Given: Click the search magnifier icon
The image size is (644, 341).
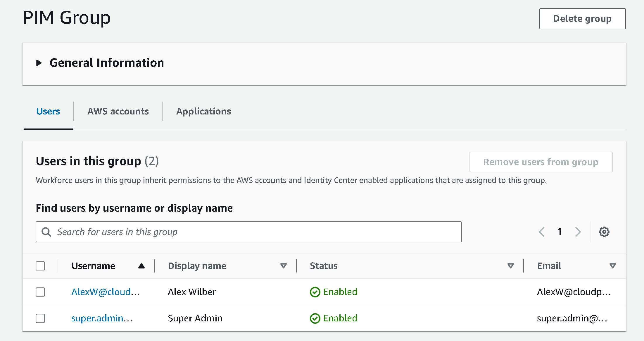Looking at the screenshot, I should click(46, 232).
